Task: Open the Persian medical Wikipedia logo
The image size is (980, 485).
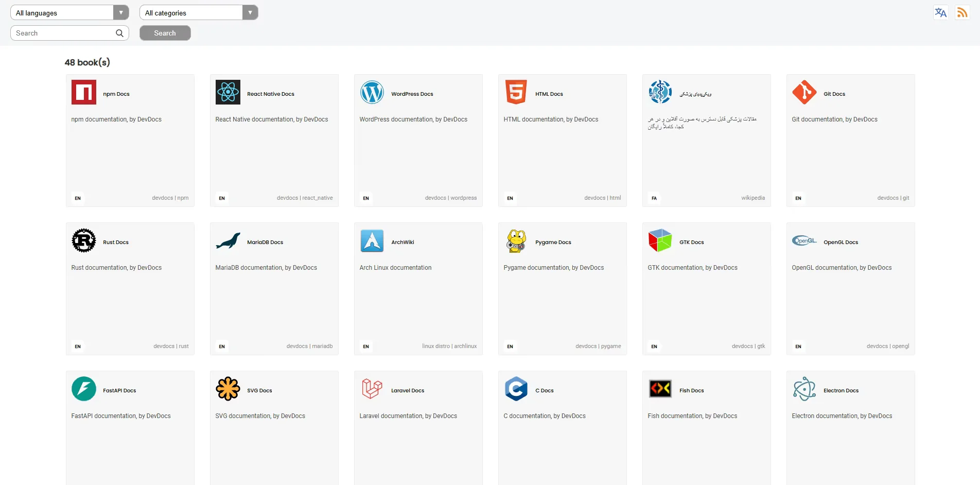Action: click(660, 92)
